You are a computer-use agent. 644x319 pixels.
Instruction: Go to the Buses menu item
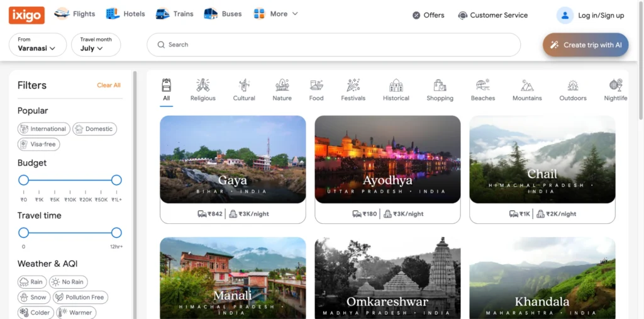231,14
